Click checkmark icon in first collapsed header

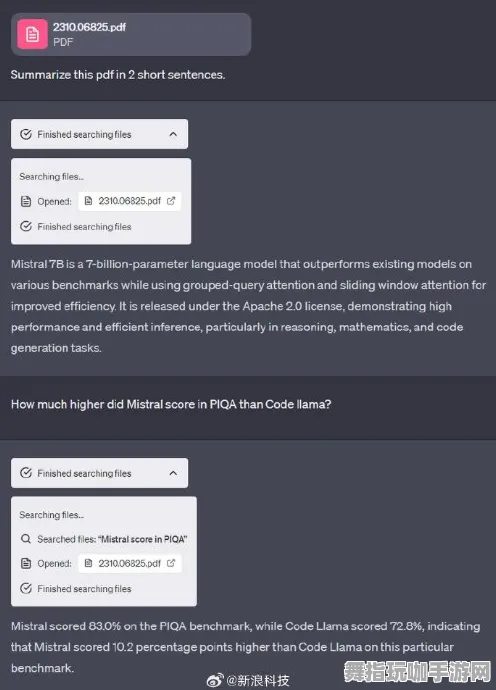coord(26,134)
